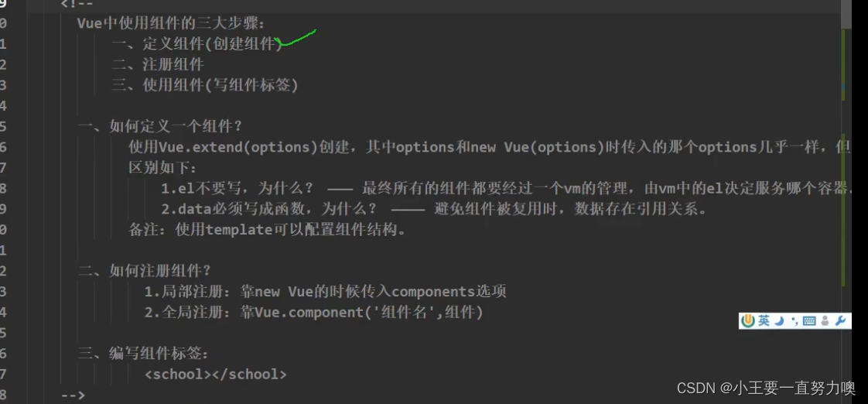Click the input method user account icon
This screenshot has width=868, height=404.
(x=825, y=320)
